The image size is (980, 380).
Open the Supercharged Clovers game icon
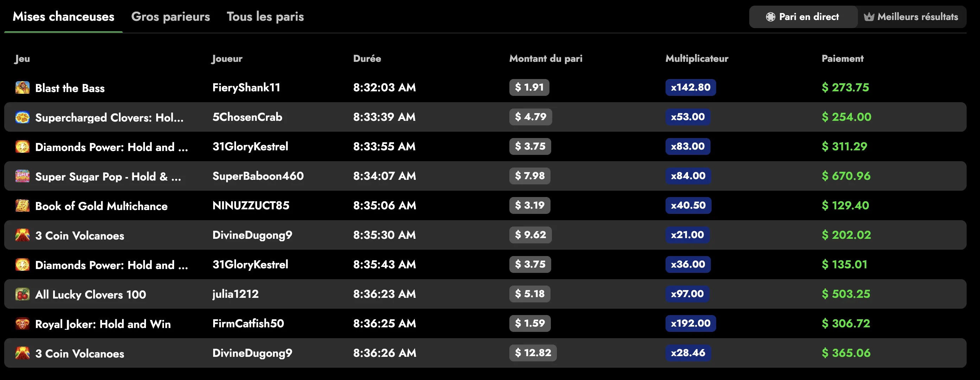[23, 117]
